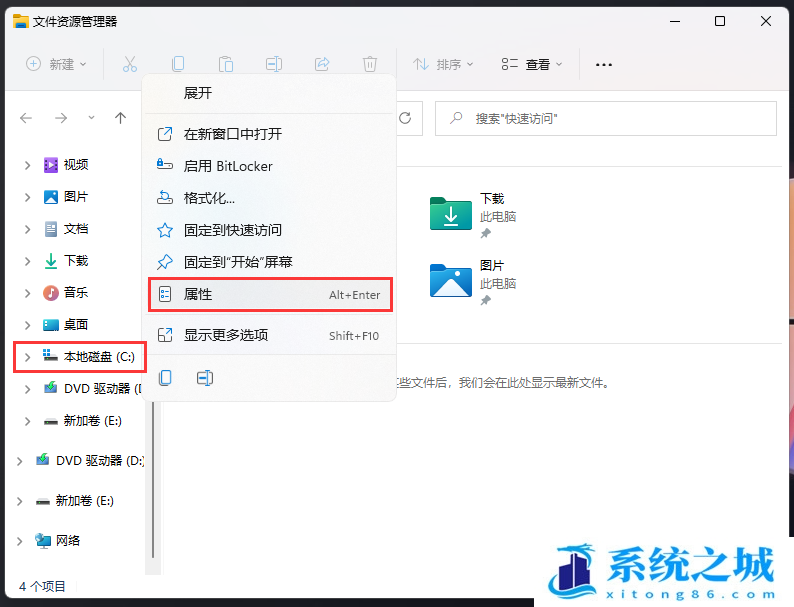Select the lower DVD 驱动器 (D:) entry
This screenshot has width=794, height=607.
coord(90,461)
